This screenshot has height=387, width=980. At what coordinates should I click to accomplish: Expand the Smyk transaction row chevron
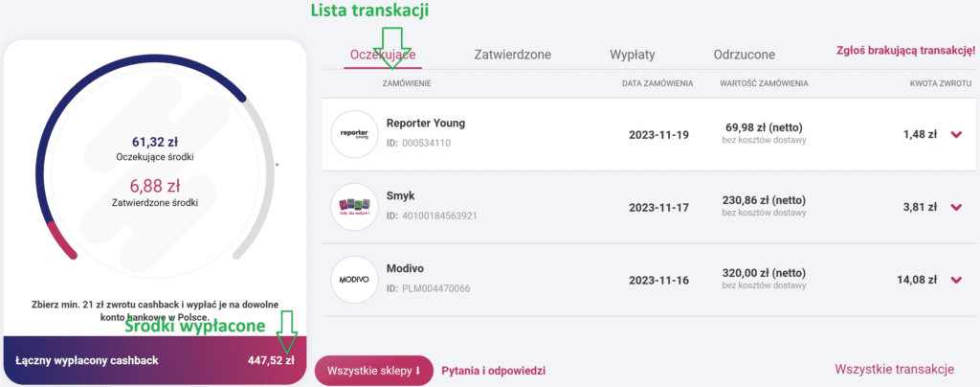pos(955,207)
